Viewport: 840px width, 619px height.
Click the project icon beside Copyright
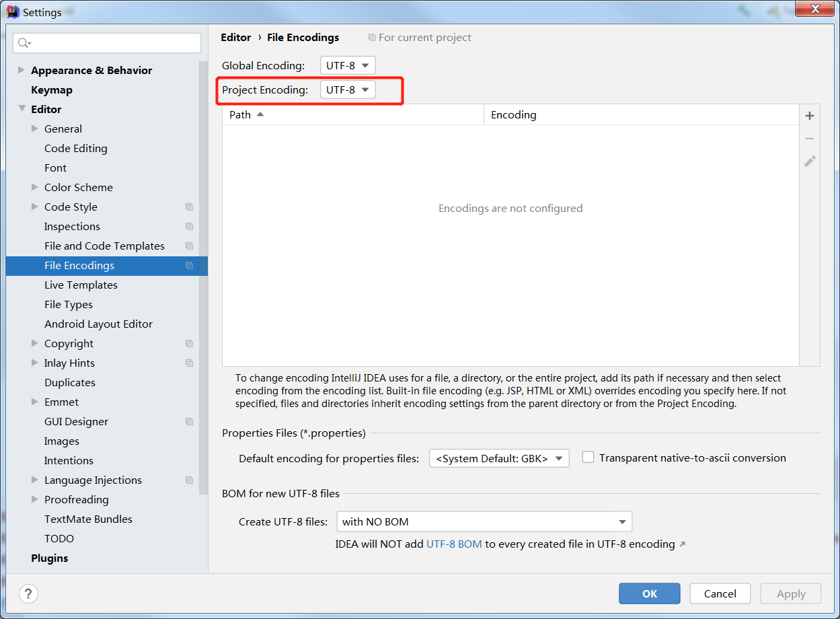(190, 344)
